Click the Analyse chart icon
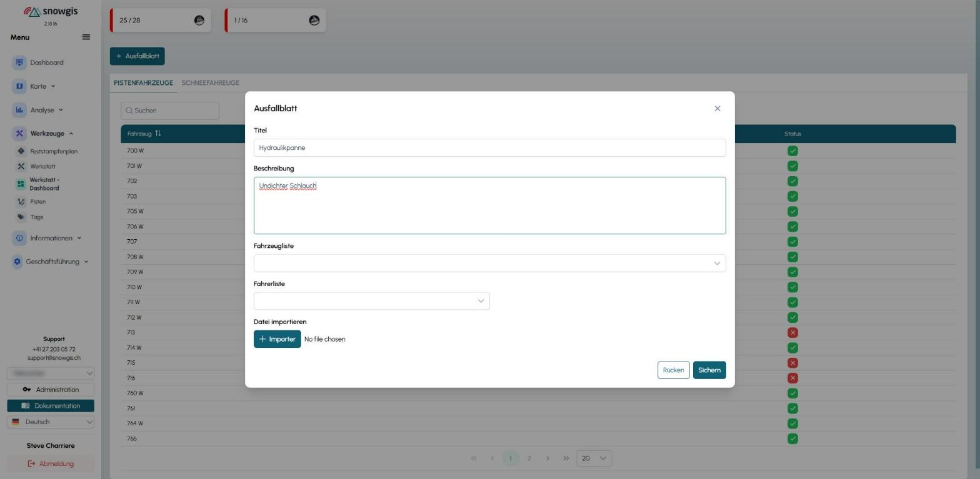 (x=19, y=110)
